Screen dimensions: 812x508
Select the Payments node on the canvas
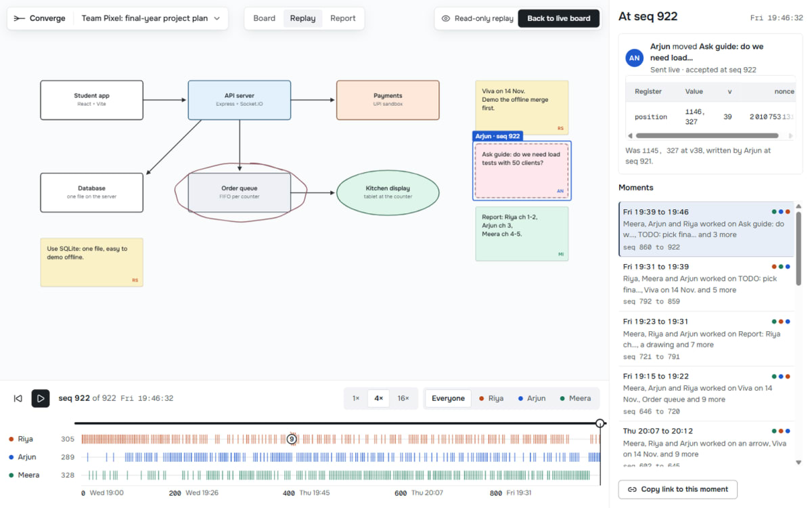[388, 100]
